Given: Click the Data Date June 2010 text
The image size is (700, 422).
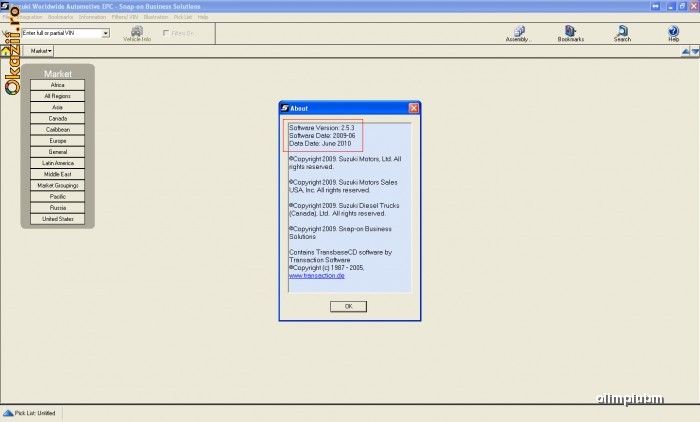Looking at the screenshot, I should 320,143.
